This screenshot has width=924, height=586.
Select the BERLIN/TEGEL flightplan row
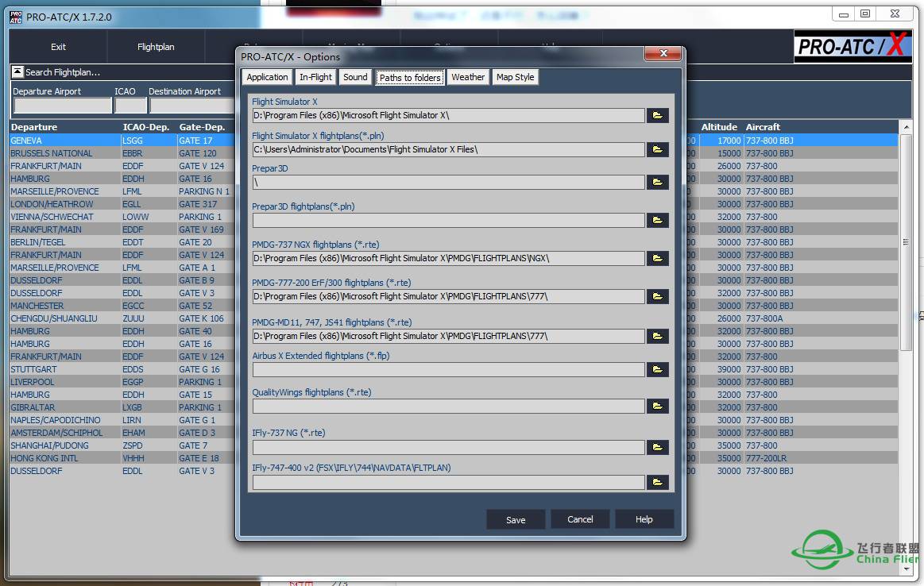click(x=122, y=242)
